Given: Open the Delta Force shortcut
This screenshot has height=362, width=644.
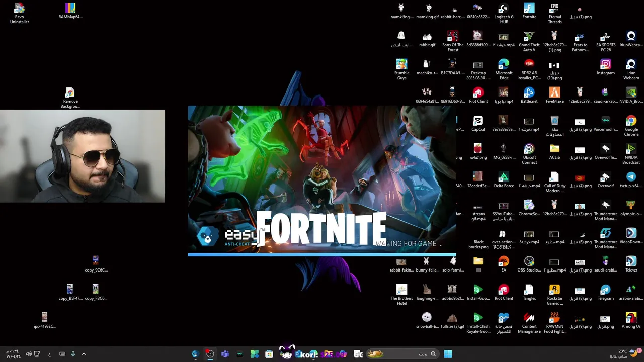Looking at the screenshot, I should [504, 180].
